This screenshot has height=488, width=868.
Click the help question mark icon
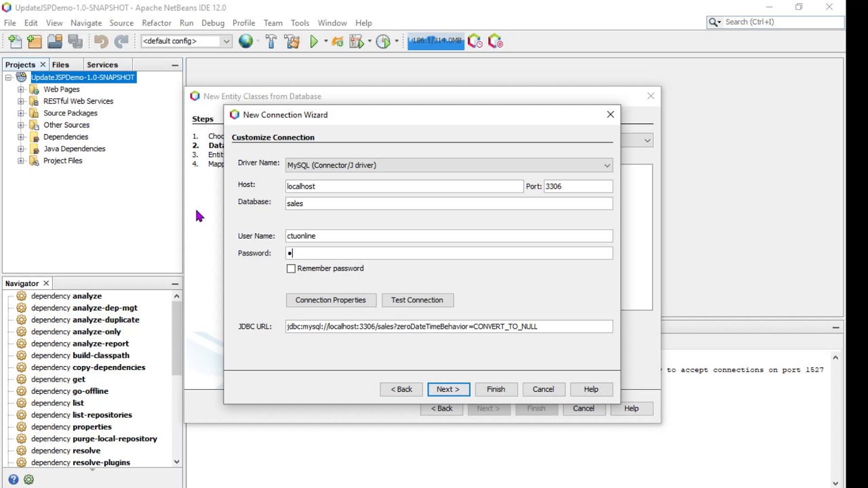[x=14, y=479]
